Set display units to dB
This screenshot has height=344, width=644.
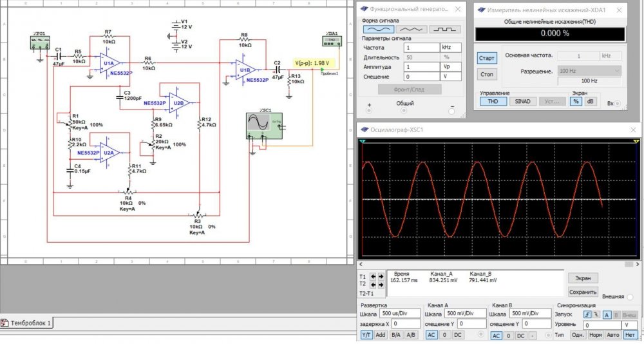pyautogui.click(x=591, y=101)
